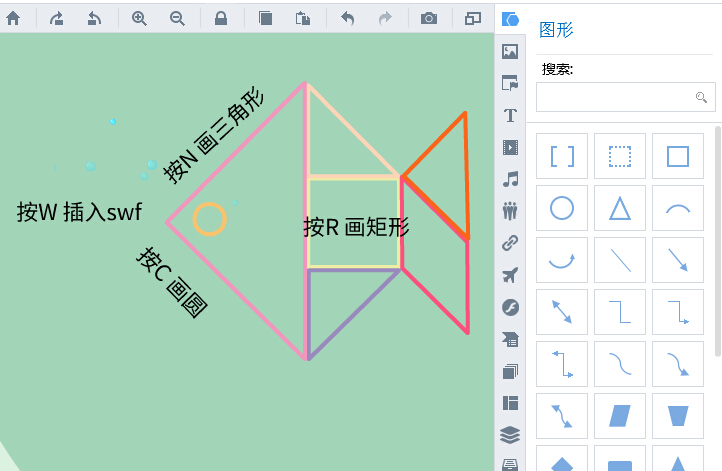
Task: Select the double-arrow S-curve connector
Action: tap(562, 416)
